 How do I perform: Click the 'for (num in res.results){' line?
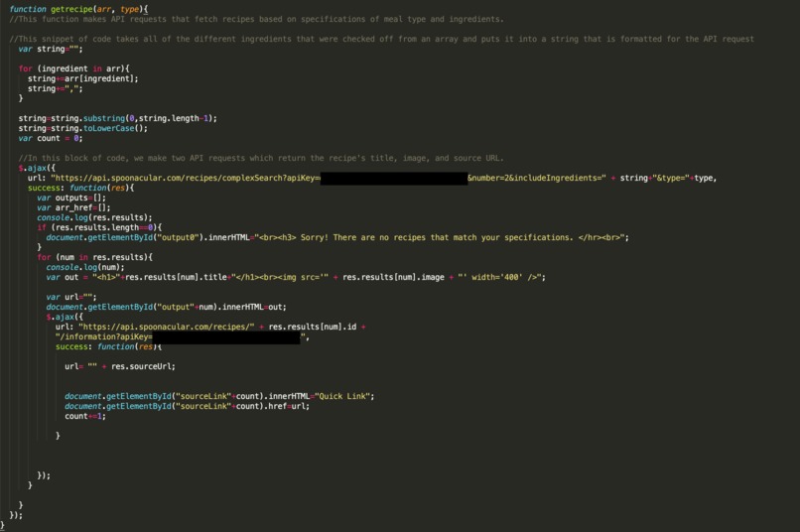(94, 258)
